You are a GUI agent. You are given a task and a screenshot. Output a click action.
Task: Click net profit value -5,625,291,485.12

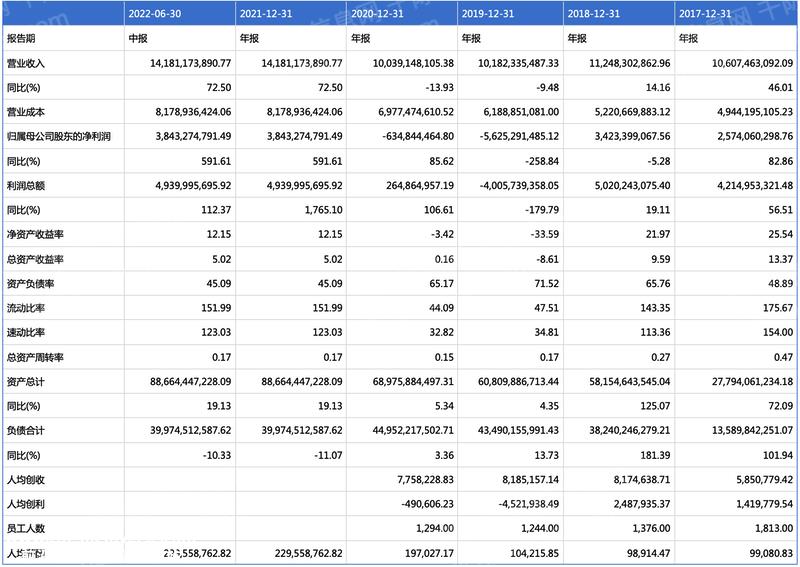pyautogui.click(x=519, y=136)
